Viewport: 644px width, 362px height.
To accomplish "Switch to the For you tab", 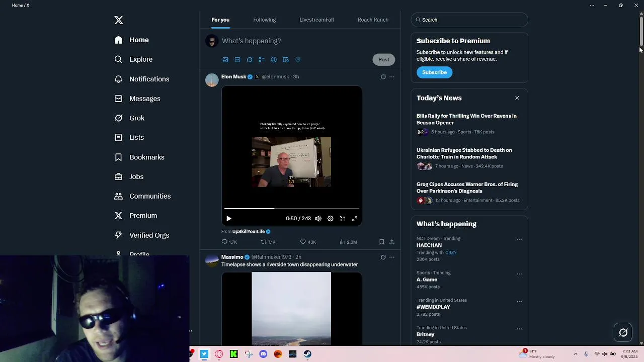I will coord(220,20).
